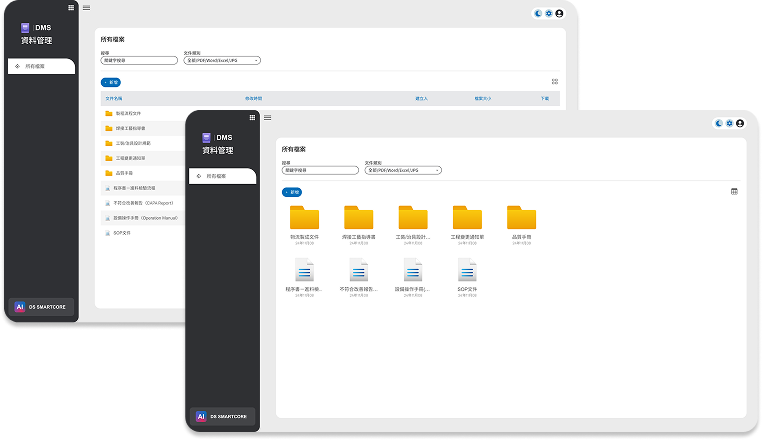Switch to table view icon in front window

click(x=733, y=191)
